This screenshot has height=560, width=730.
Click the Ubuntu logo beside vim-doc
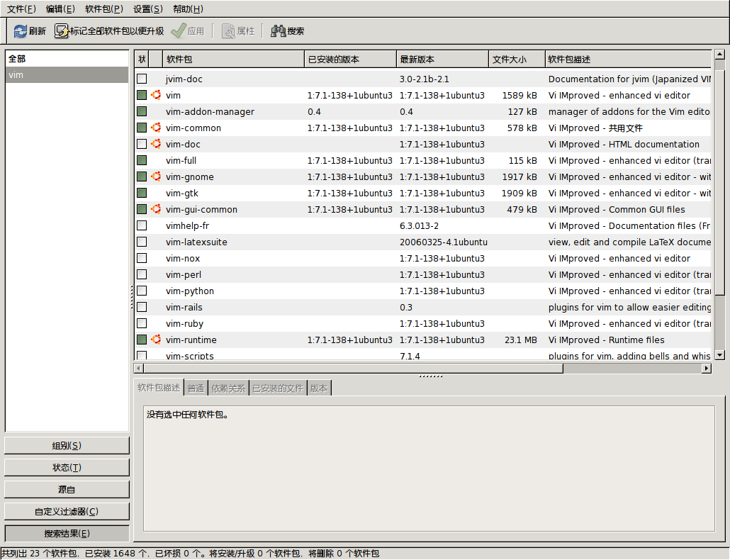[x=156, y=144]
